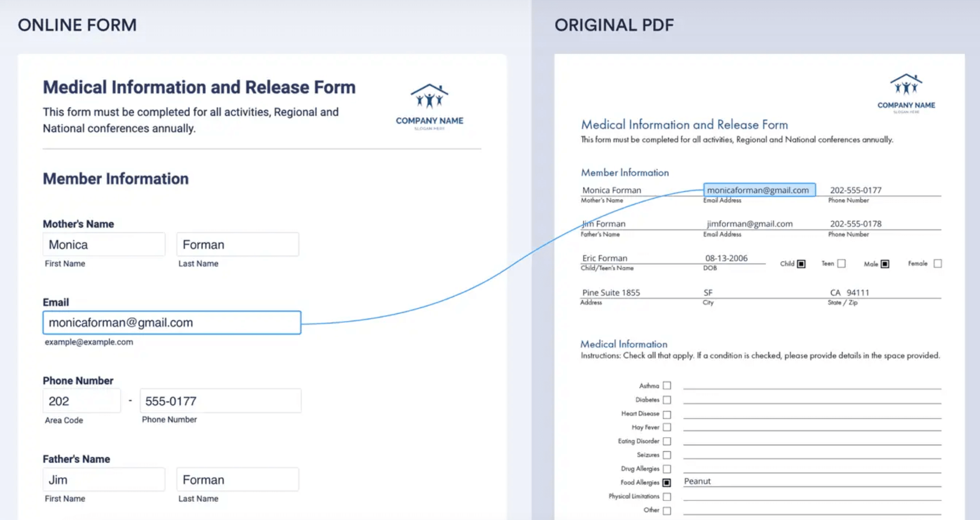
Task: Click the company logo in the original PDF
Action: point(906,93)
